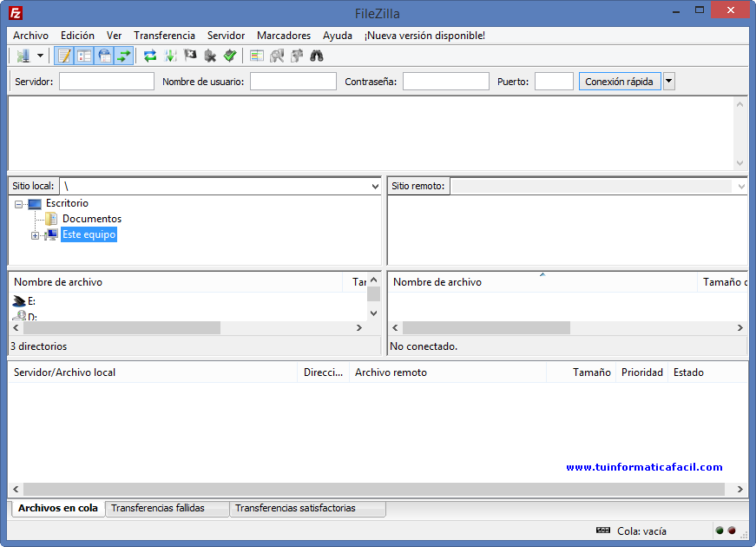Open the Site Manager dropdown arrow
The height and width of the screenshot is (547, 756).
tap(41, 56)
